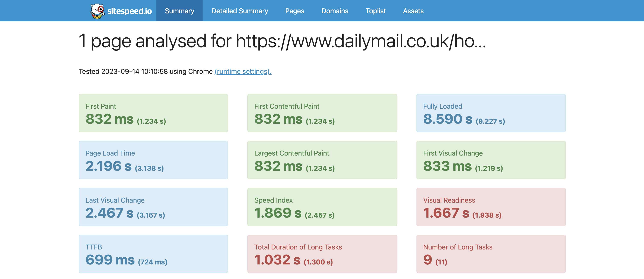Select the Number of Long Tasks card

(x=491, y=254)
